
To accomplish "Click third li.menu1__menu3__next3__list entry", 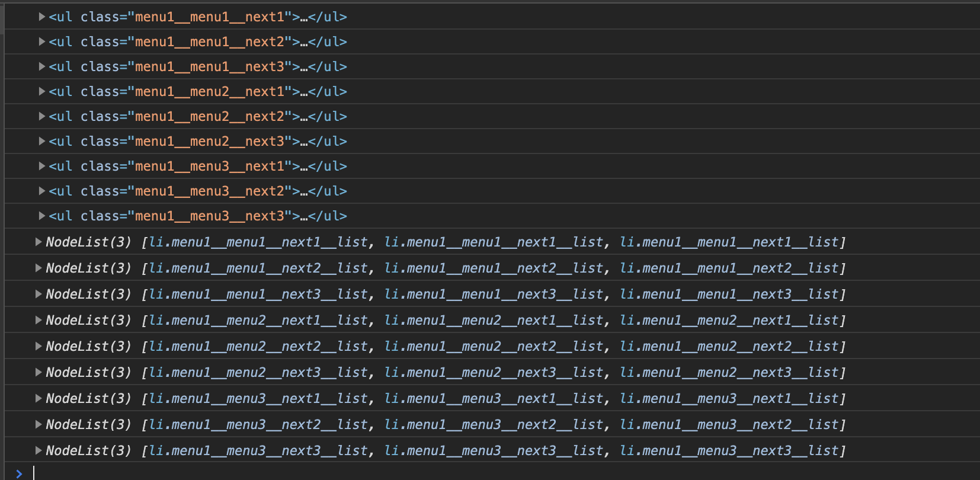I will 729,450.
